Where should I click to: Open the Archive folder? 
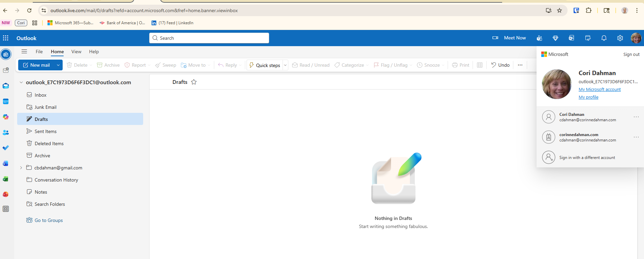(x=80, y=156)
